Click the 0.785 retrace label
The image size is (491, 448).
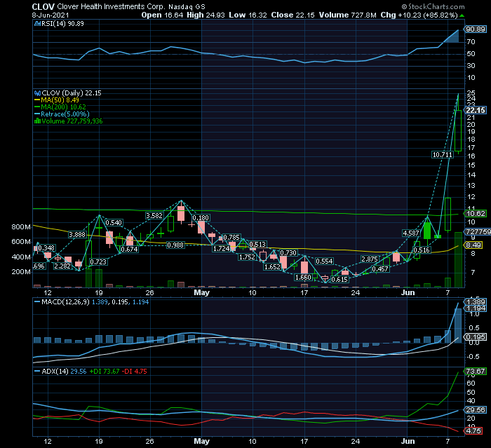(231, 237)
